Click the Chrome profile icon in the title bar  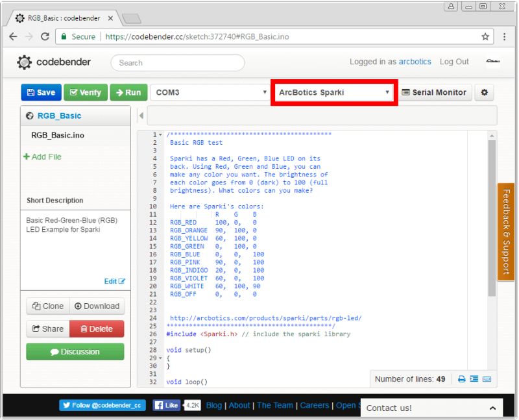[451, 6]
